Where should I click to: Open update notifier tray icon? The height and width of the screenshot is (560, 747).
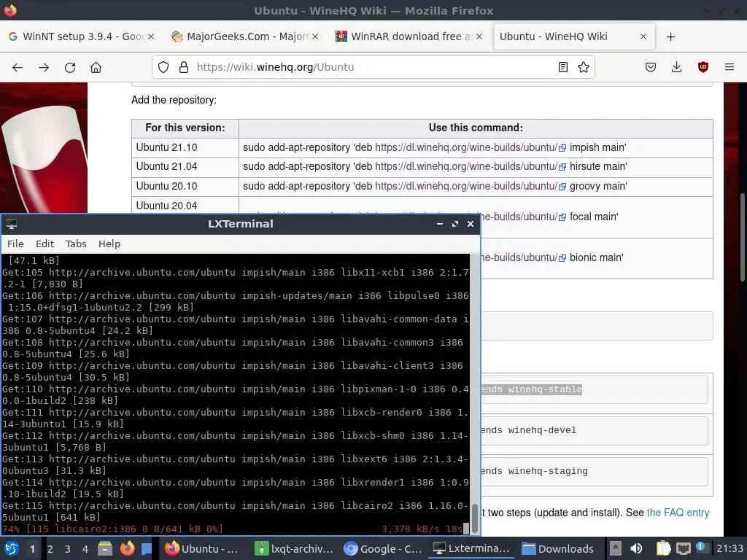point(701,548)
